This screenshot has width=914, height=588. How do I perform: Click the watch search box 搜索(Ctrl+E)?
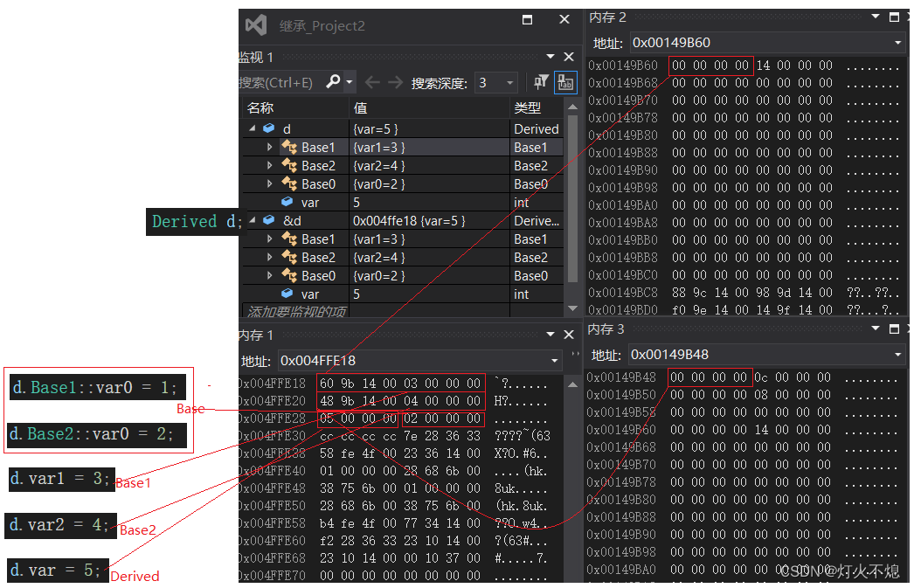(280, 83)
